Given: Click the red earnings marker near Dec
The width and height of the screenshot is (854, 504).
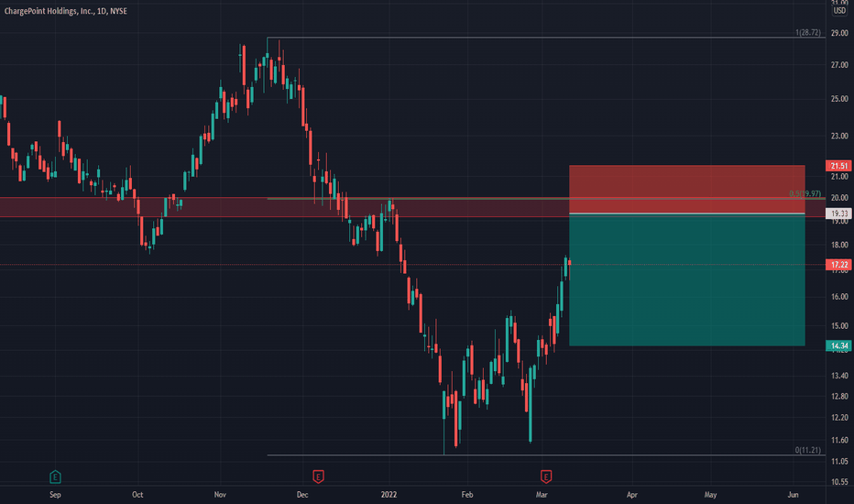Looking at the screenshot, I should tap(318, 477).
